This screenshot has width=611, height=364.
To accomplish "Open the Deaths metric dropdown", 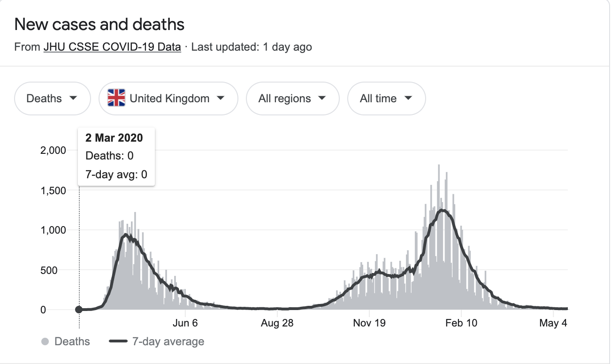I will pos(52,99).
